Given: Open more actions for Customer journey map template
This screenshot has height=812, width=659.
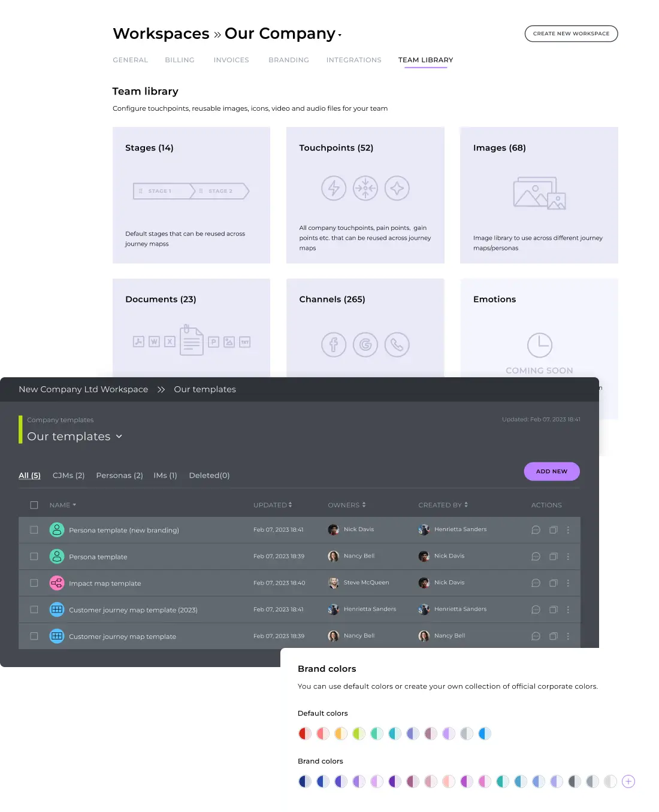Looking at the screenshot, I should tap(568, 637).
